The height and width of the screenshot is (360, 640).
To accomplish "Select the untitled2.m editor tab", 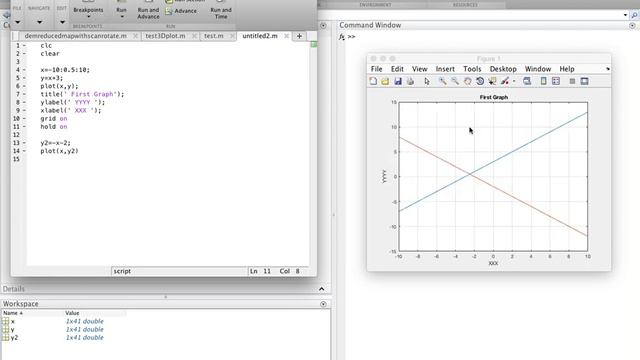I will (260, 36).
